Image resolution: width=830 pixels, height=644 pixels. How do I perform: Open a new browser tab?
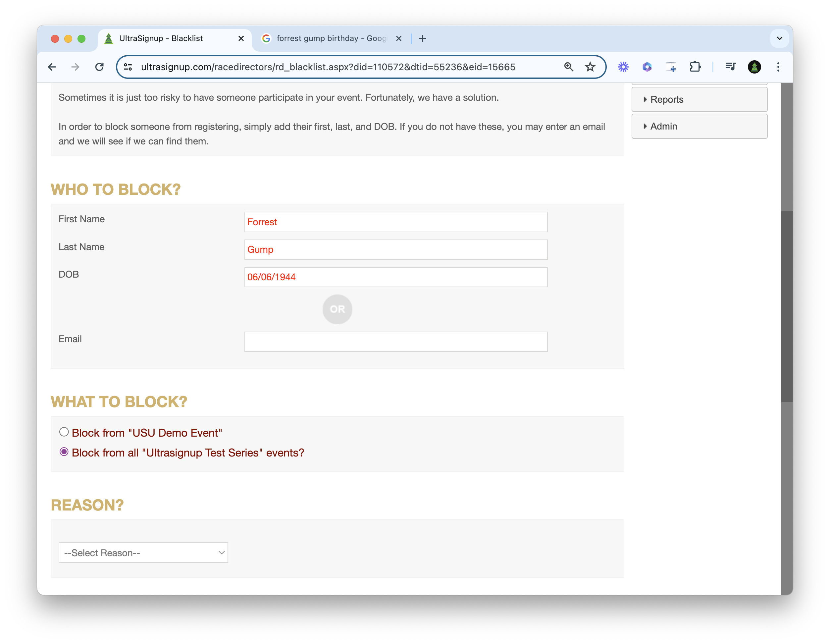[423, 38]
